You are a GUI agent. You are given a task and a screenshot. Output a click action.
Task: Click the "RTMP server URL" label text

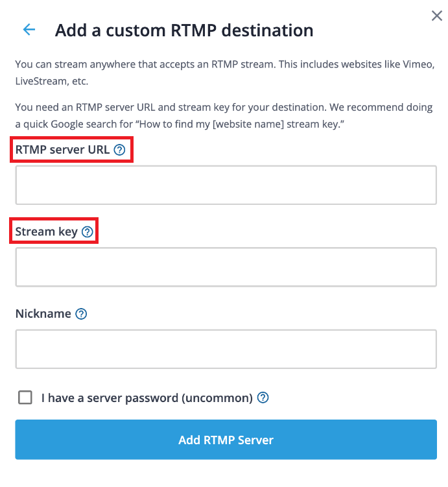(62, 150)
